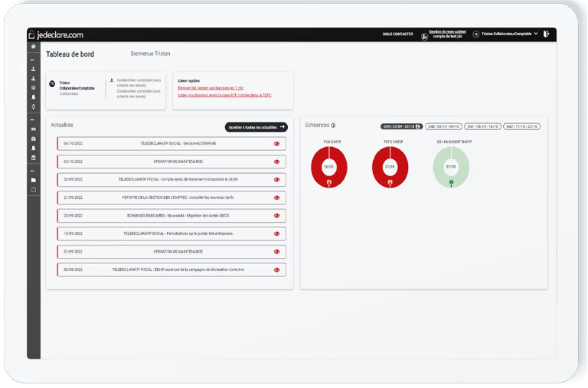Show info icon next to Echéances

pos(333,126)
